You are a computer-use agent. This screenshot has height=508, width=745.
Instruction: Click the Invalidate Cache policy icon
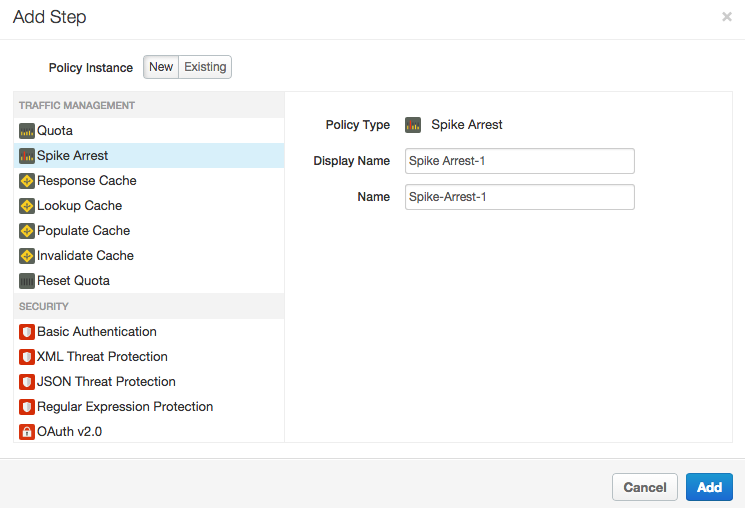27,256
